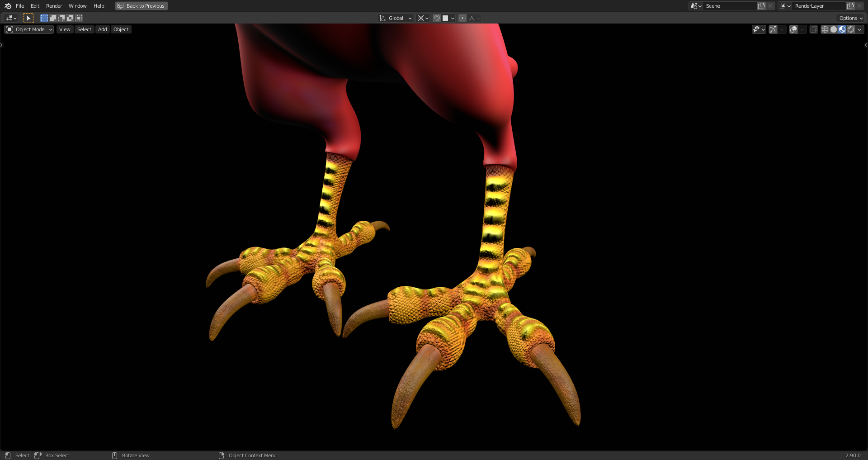868x460 pixels.
Task: Click the Blender logo icon
Action: pos(7,5)
